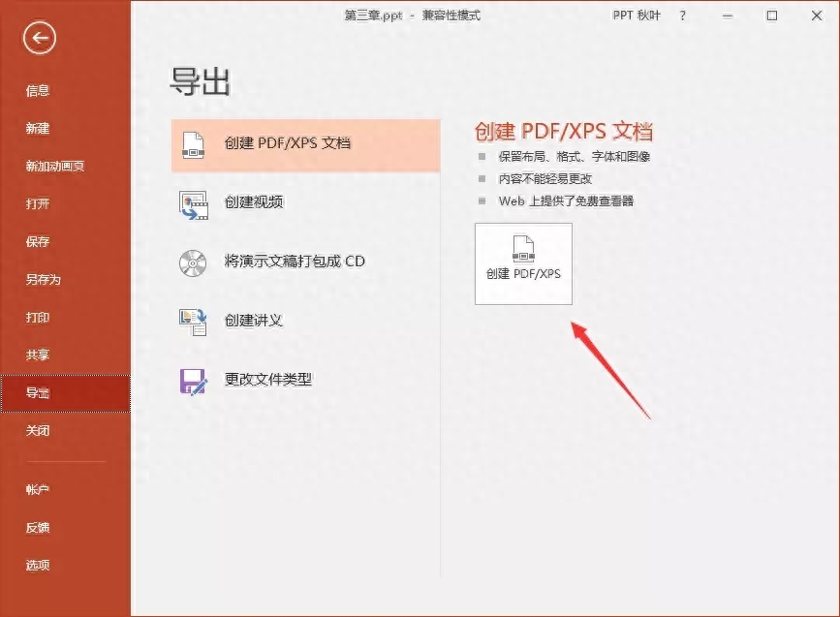
Task: Open the 选项 (Options) dialog entry
Action: coord(37,565)
